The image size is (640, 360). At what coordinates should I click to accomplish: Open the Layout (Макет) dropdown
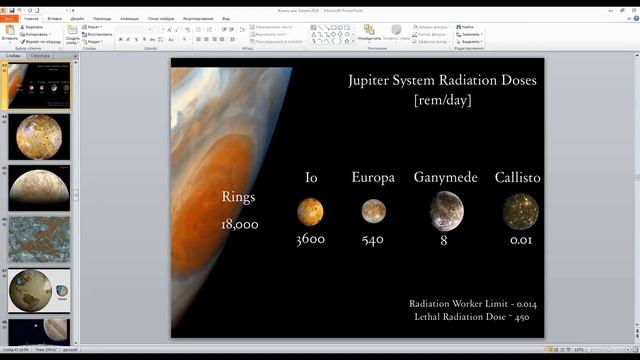coord(92,27)
